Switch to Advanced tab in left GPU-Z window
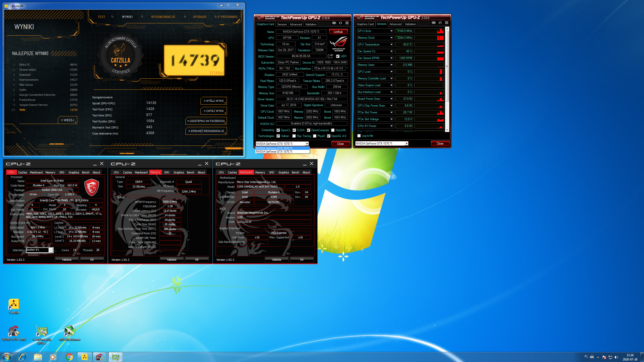The height and width of the screenshot is (362, 644). pos(296,24)
